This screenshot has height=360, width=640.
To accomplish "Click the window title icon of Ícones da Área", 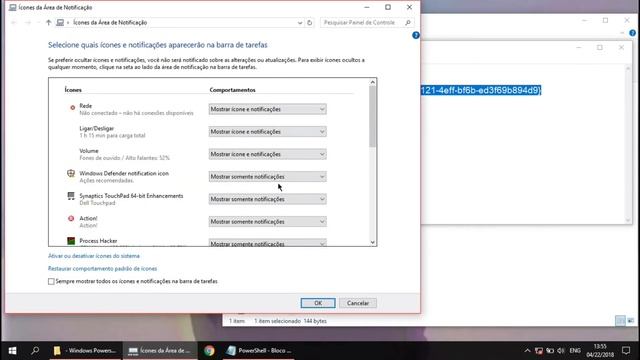I will point(13,7).
